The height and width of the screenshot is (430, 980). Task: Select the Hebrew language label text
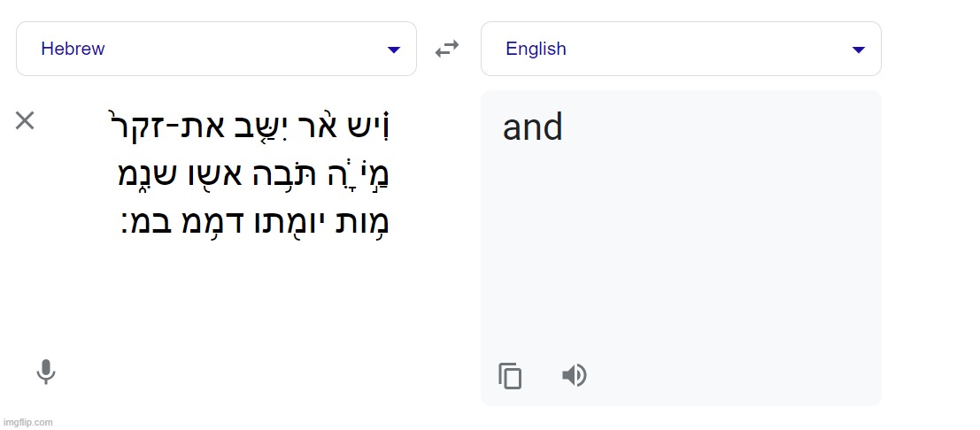73,49
